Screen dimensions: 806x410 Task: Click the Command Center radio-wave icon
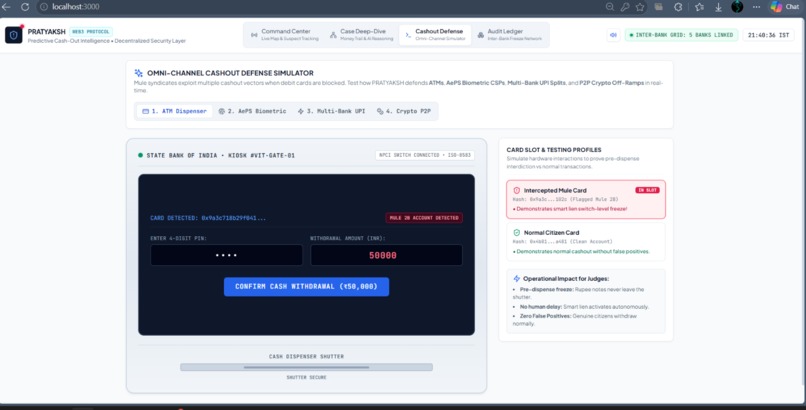click(254, 35)
